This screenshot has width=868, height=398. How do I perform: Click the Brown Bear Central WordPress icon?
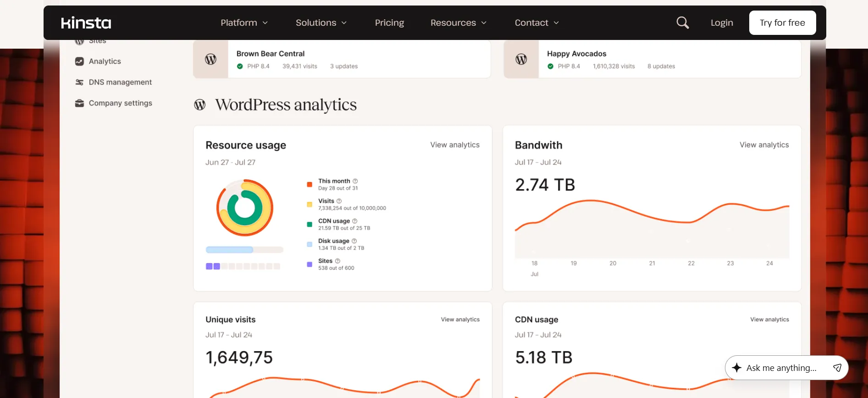(210, 59)
